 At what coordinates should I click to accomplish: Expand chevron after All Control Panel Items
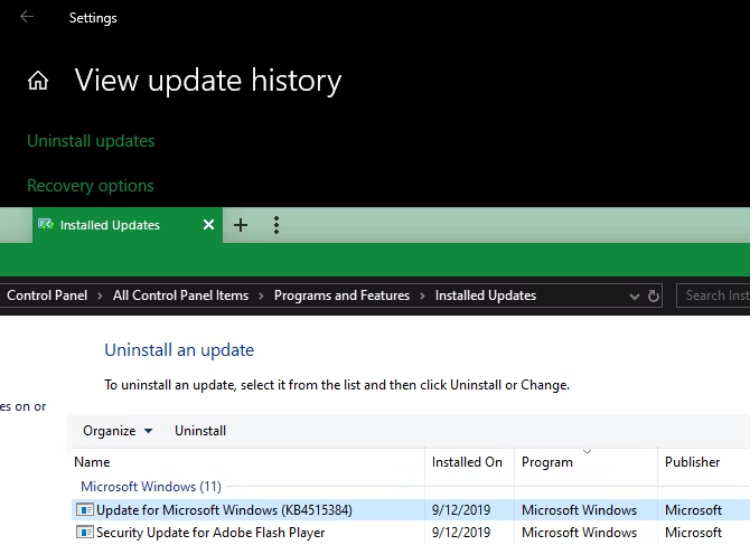(x=261, y=296)
